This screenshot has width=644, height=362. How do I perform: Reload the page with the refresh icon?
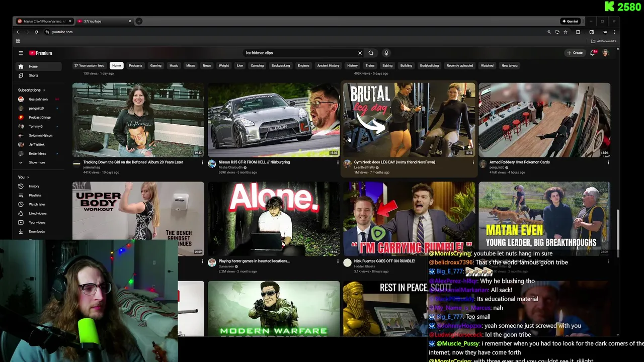[x=36, y=32]
